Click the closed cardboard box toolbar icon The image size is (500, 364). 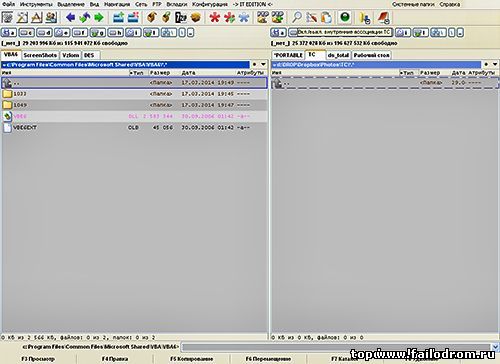196,17
